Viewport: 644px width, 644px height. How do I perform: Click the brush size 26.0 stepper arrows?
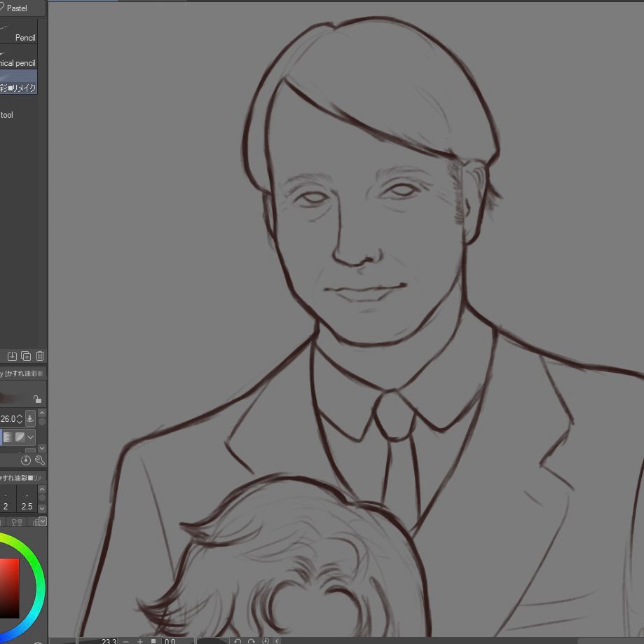click(20, 419)
